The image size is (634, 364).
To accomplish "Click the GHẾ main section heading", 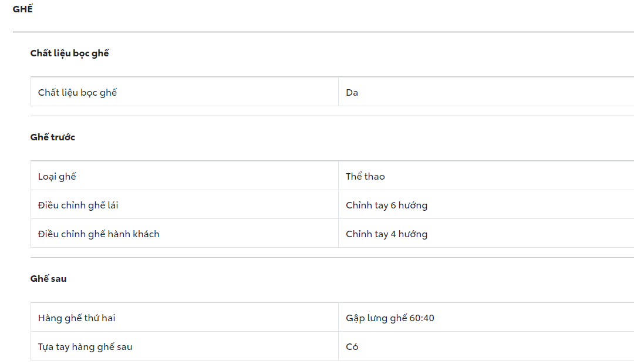I will tap(22, 9).
